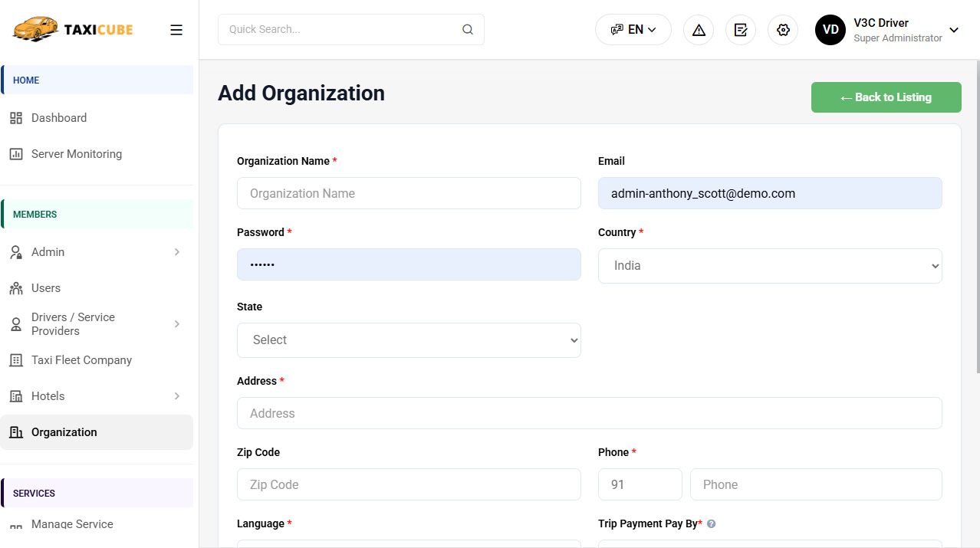This screenshot has height=548, width=980.
Task: Open the notes edit icon in header
Action: pyautogui.click(x=741, y=30)
